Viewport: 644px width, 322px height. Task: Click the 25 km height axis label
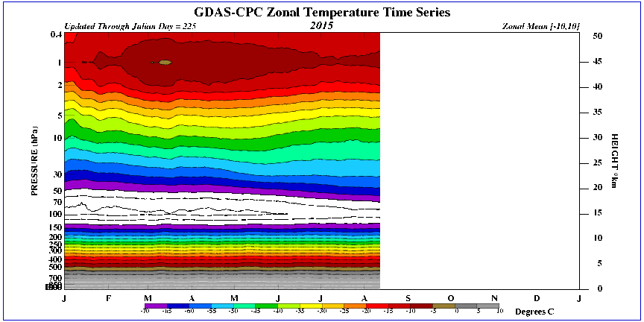tap(596, 163)
